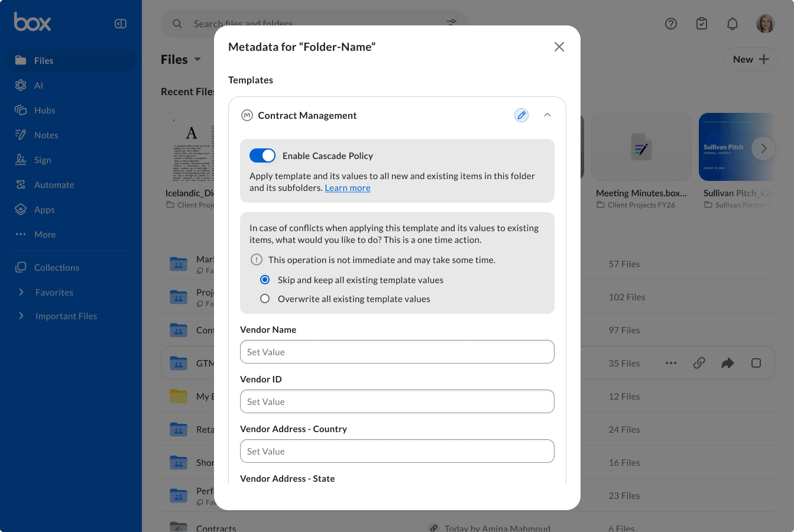Screen dimensions: 794x532
Task: Collapse the sidebar using panel icon
Action: click(121, 24)
